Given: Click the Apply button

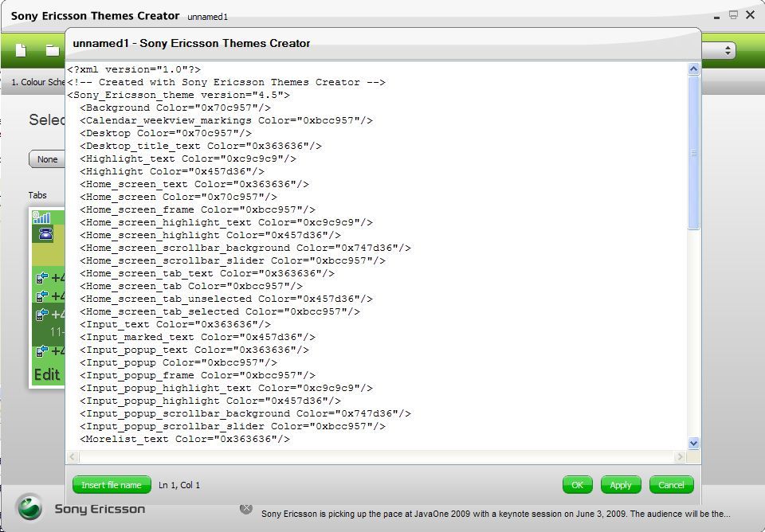Looking at the screenshot, I should [621, 485].
